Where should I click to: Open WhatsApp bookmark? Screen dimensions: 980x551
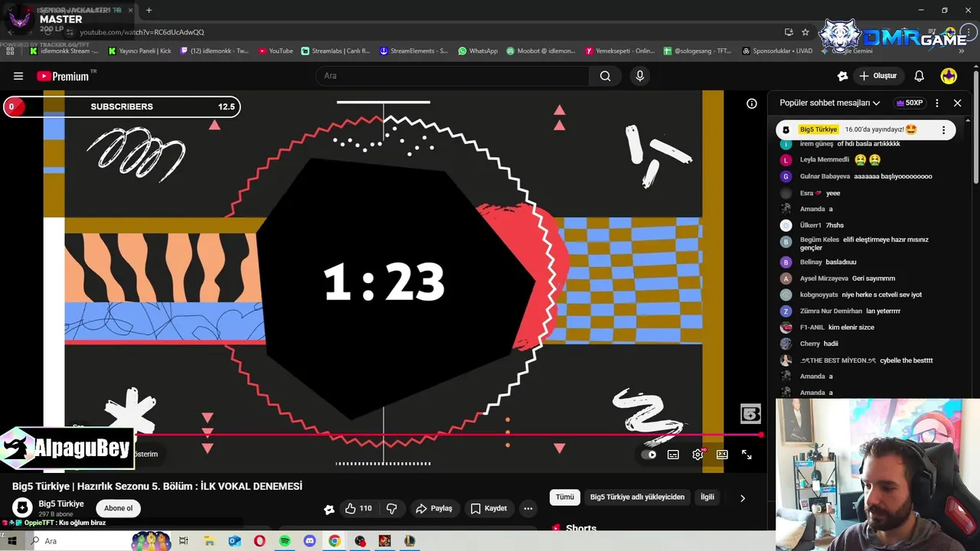pos(478,51)
